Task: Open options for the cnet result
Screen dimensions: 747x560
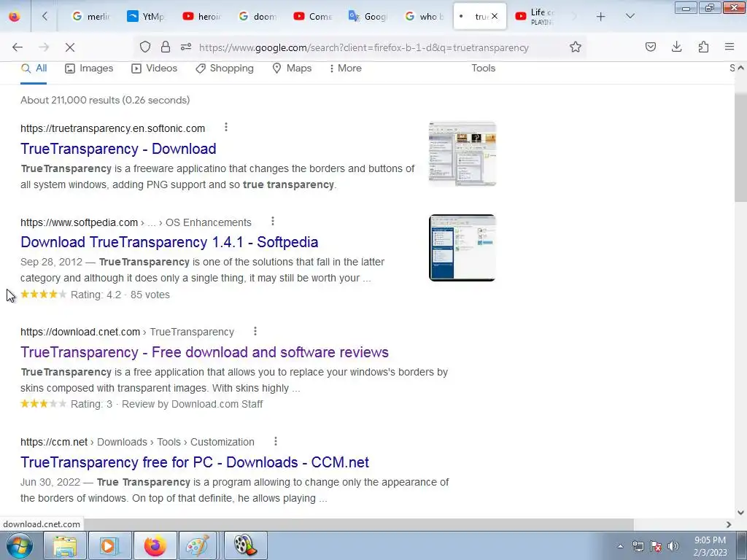Action: click(255, 331)
